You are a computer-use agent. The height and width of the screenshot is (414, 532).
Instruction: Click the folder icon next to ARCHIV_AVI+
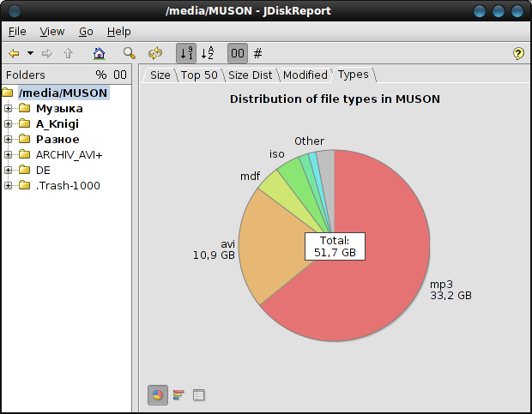click(x=24, y=154)
